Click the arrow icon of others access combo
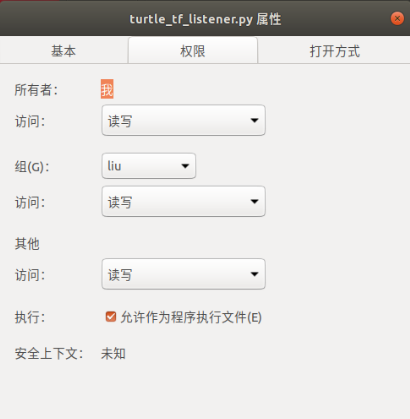 tap(254, 274)
